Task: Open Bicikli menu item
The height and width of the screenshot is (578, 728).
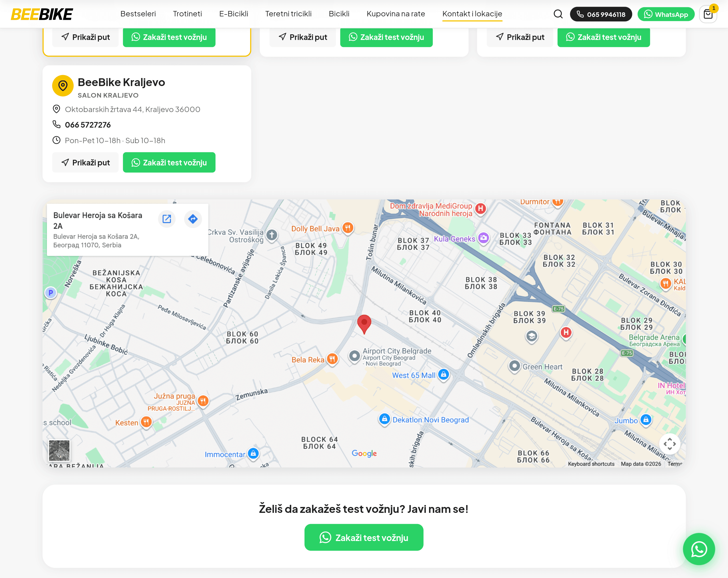Action: pyautogui.click(x=339, y=14)
